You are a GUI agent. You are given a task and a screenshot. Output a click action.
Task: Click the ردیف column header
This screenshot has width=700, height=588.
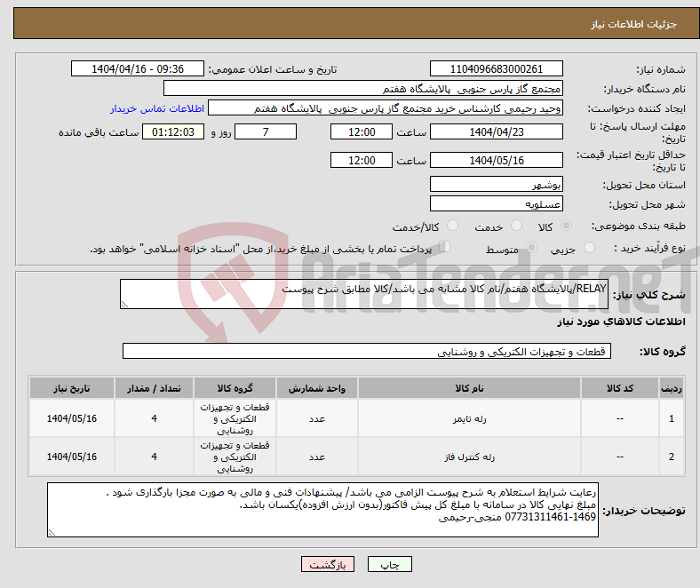pos(672,388)
